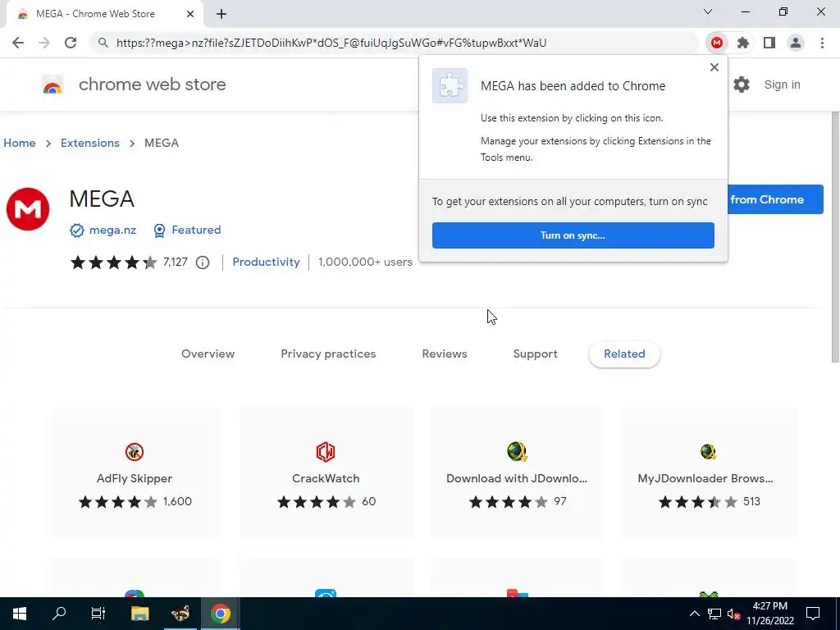This screenshot has width=840, height=630.
Task: Open the Chrome profile avatar
Action: point(796,43)
